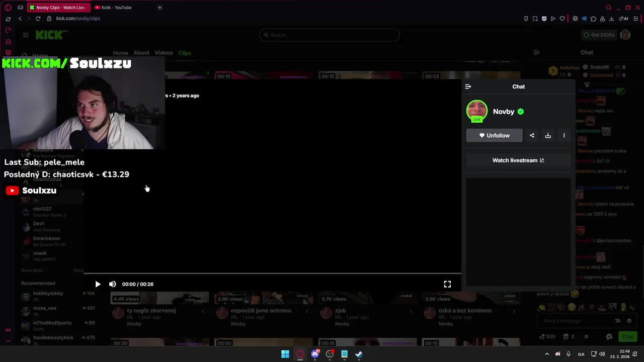The image size is (644, 362).
Task: Open chat settings gear icon
Action: [586, 336]
